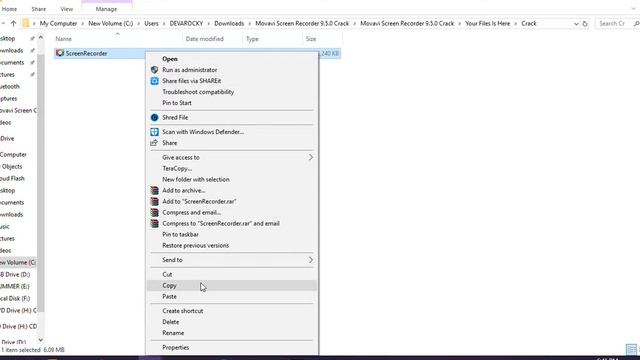Click the ScreenRecorder file icon
The height and width of the screenshot is (360, 640).
(60, 53)
